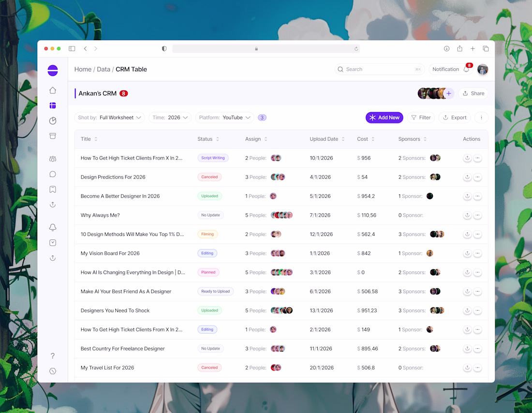Open the Filter button
This screenshot has width=532, height=413.
point(421,118)
